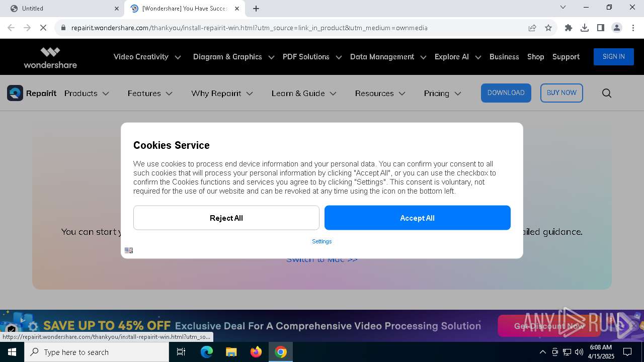Expand Repairit Products dropdown
The width and height of the screenshot is (644, 362).
87,94
